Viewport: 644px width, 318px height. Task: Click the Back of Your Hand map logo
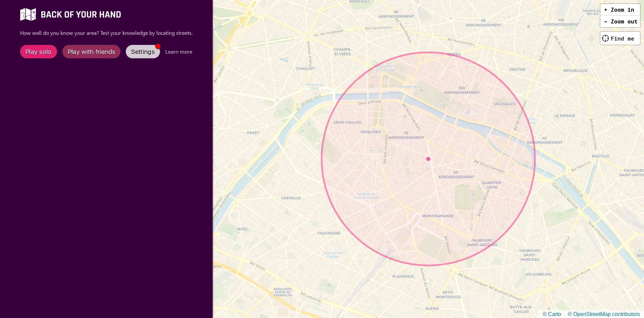(x=28, y=14)
